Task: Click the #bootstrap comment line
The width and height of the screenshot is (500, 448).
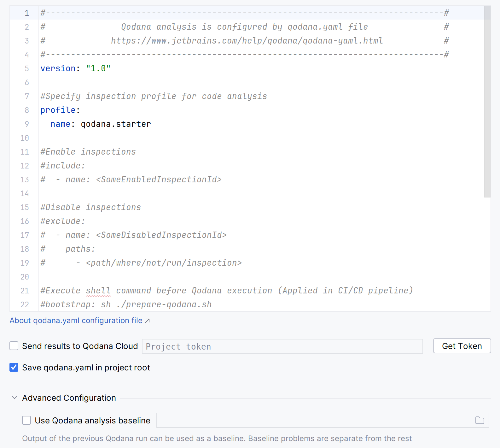Action: point(126,304)
